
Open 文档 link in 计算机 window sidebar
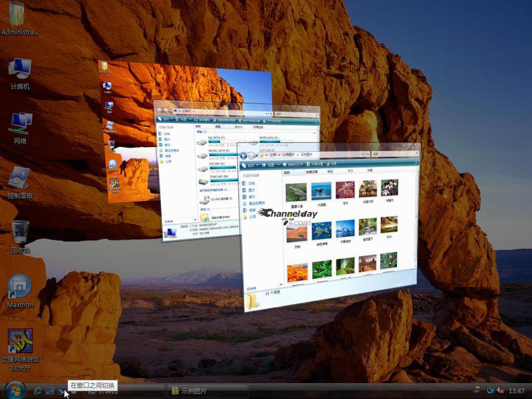[164, 134]
